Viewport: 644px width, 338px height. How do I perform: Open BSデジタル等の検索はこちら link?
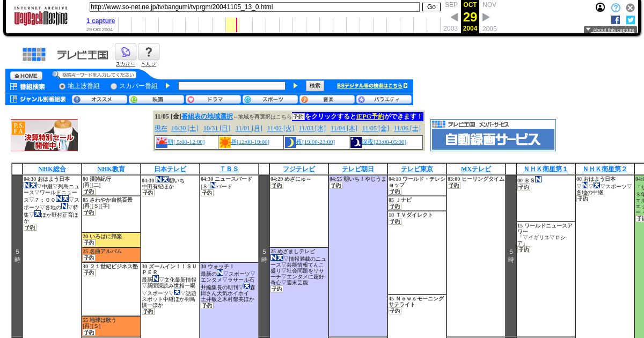(x=372, y=86)
